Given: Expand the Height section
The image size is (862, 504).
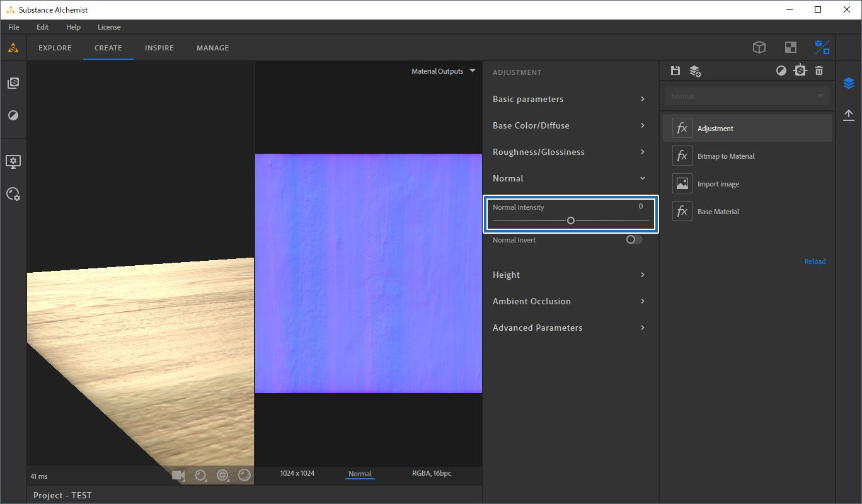Looking at the screenshot, I should [570, 275].
